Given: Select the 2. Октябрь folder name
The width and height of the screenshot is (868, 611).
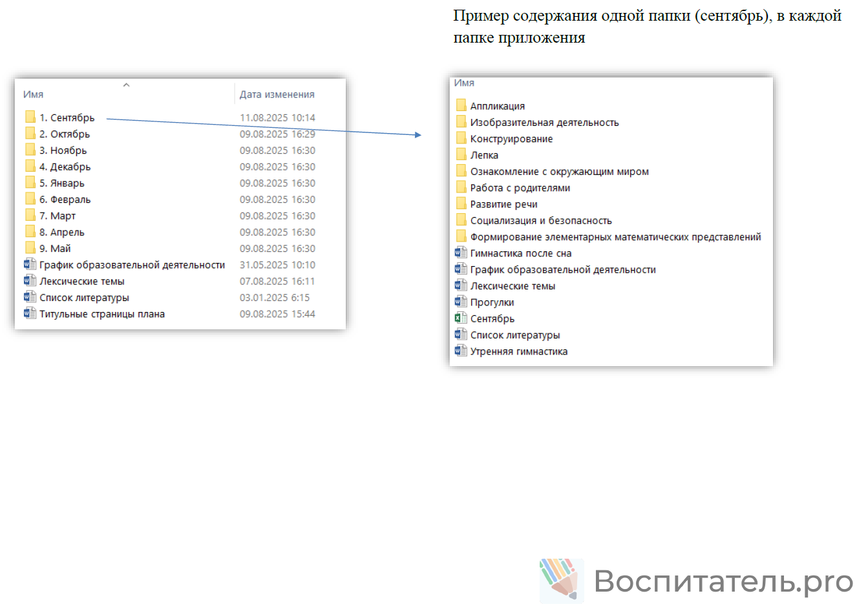Looking at the screenshot, I should pyautogui.click(x=64, y=134).
